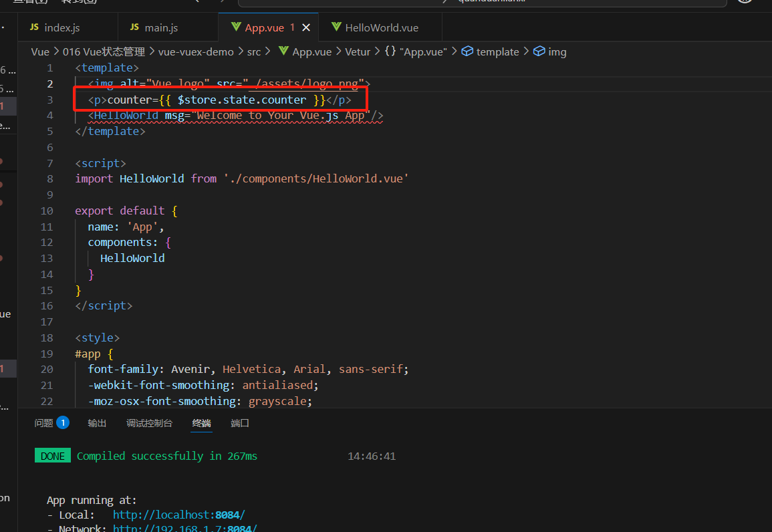Click the -webkit-font-smoothing declaration
The height and width of the screenshot is (532, 772).
[x=203, y=386]
